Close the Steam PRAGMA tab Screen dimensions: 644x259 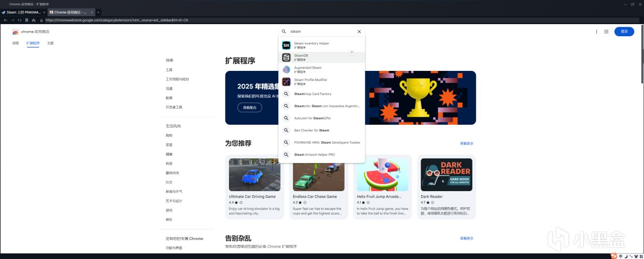44,12
